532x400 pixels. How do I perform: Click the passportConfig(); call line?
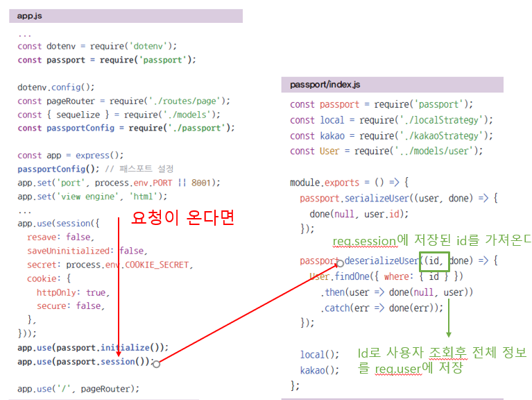click(59, 169)
